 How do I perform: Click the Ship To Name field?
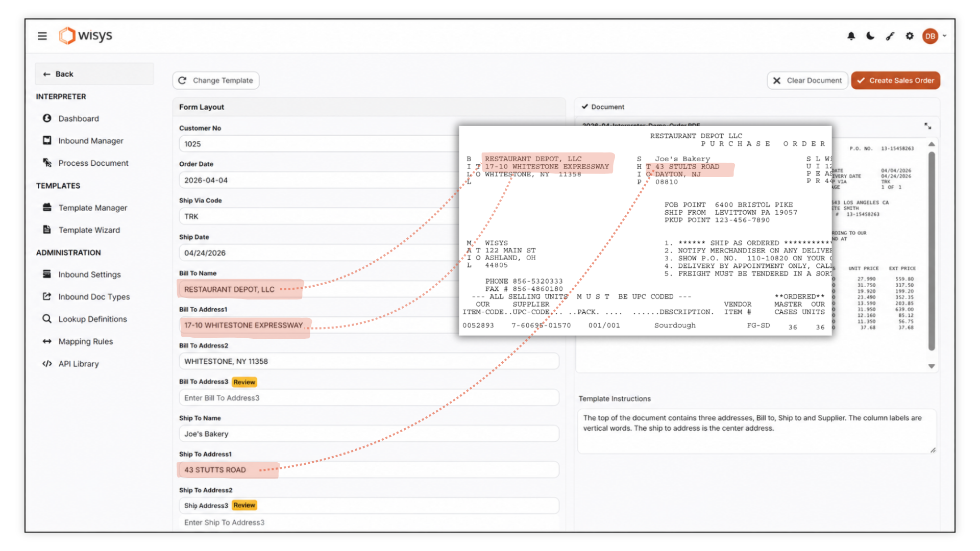tap(369, 434)
